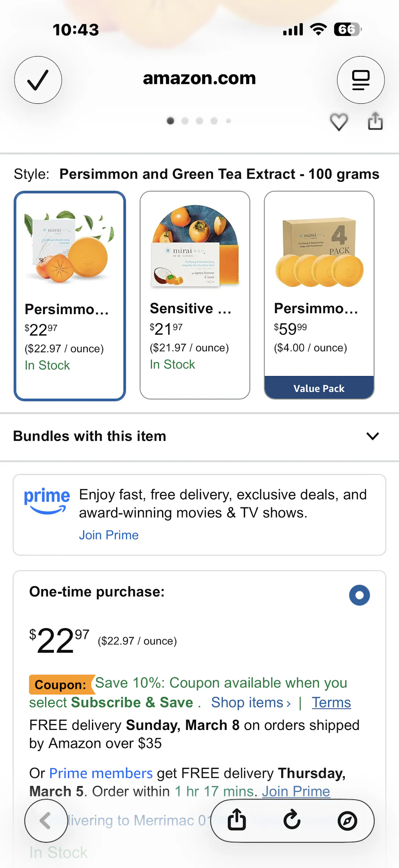The image size is (399, 868).
Task: Click Join Prime link after delivery countdown
Action: [296, 791]
